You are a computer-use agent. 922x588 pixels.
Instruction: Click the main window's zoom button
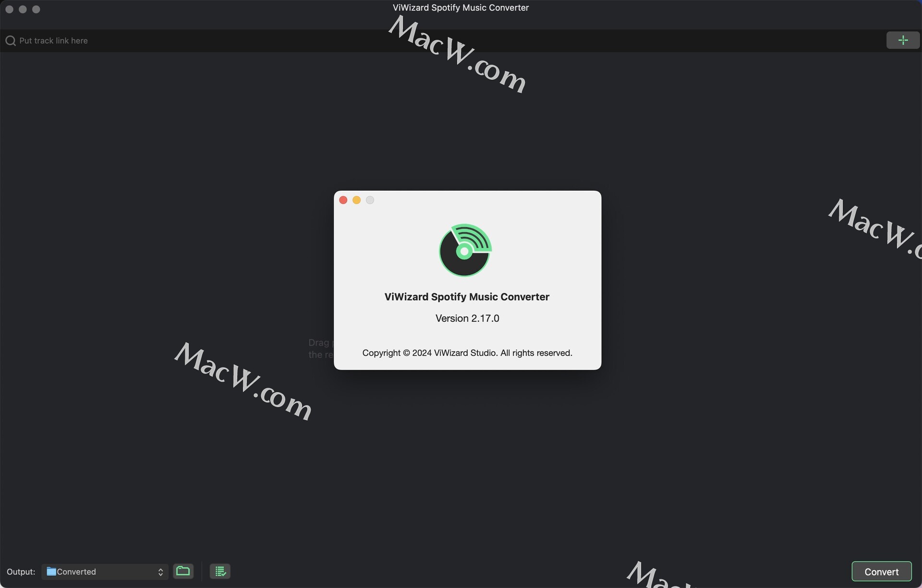pos(36,9)
